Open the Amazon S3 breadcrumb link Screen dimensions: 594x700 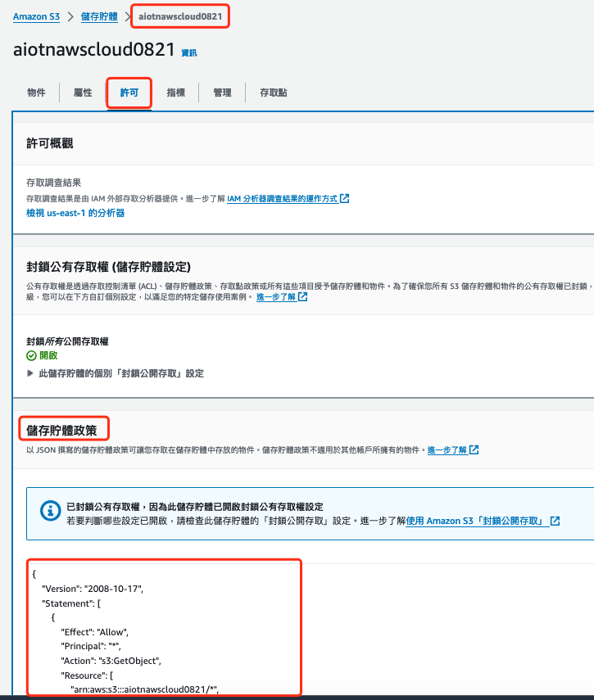tap(36, 16)
